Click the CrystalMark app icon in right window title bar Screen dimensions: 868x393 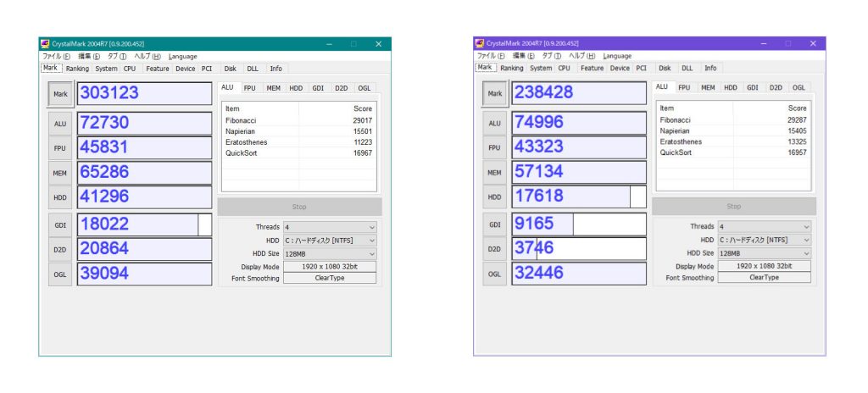coord(480,43)
